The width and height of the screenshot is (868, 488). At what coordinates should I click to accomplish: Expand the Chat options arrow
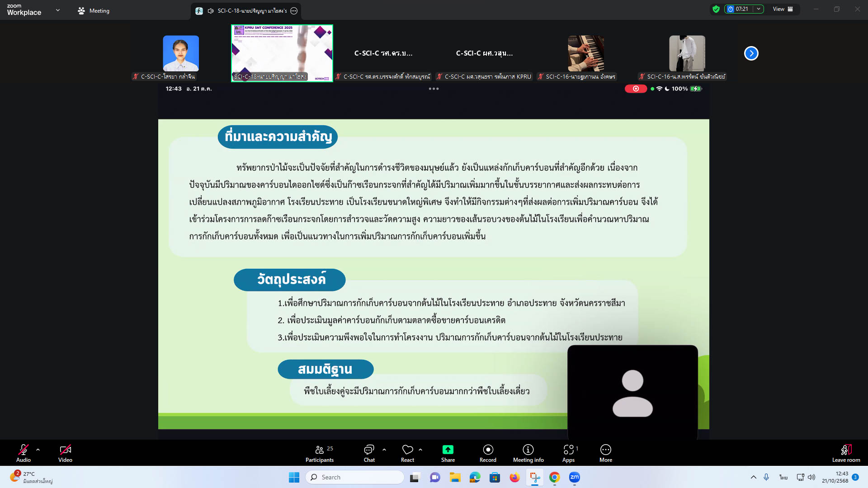pyautogui.click(x=384, y=450)
